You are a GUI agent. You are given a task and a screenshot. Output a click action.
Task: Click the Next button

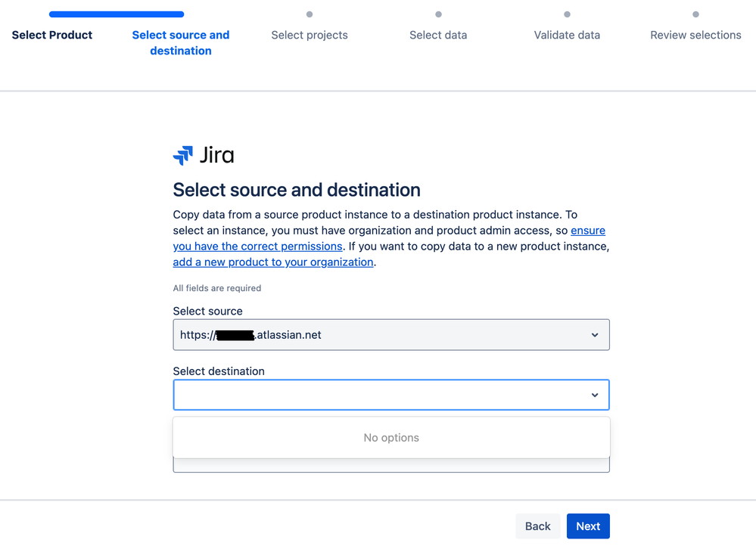[x=588, y=526]
